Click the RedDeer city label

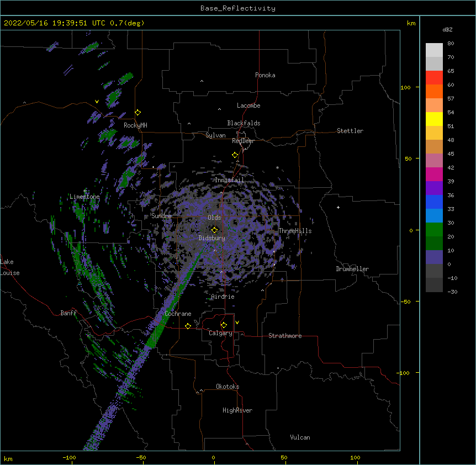[x=243, y=141]
